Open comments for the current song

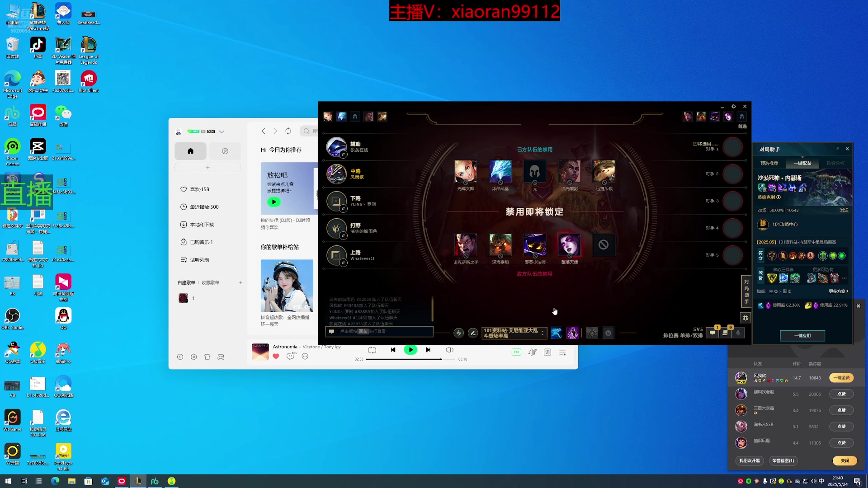291,357
